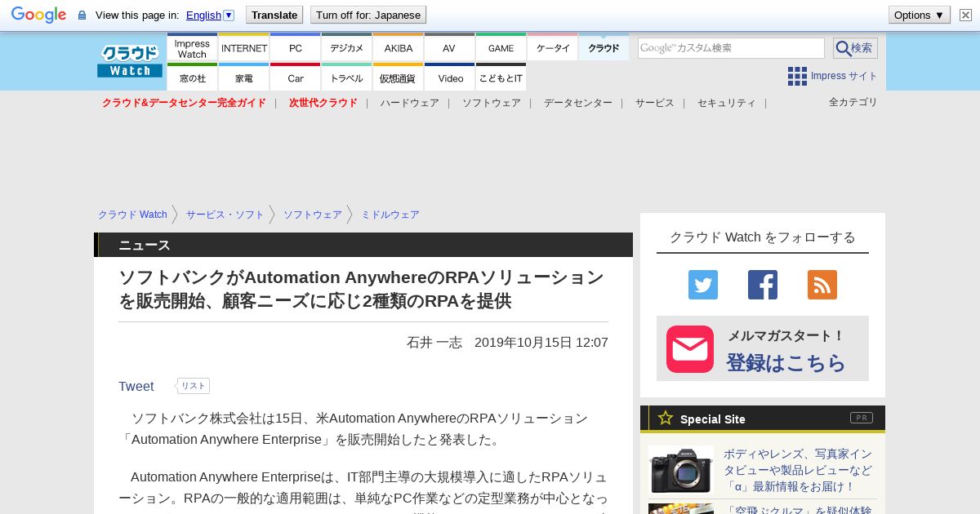980x514 pixels.
Task: Open サービス category
Action: pos(655,103)
